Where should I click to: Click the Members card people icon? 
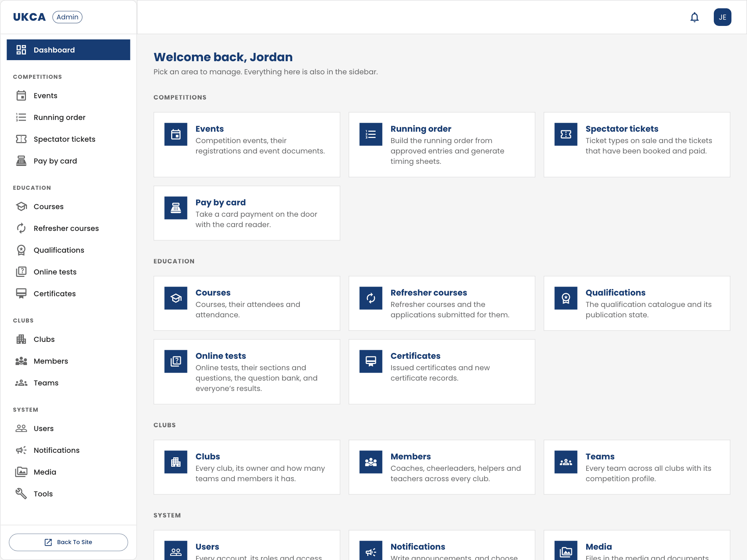(371, 462)
